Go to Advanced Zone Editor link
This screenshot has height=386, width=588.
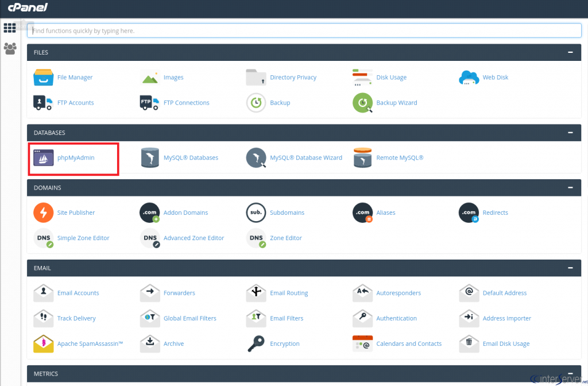tap(194, 238)
